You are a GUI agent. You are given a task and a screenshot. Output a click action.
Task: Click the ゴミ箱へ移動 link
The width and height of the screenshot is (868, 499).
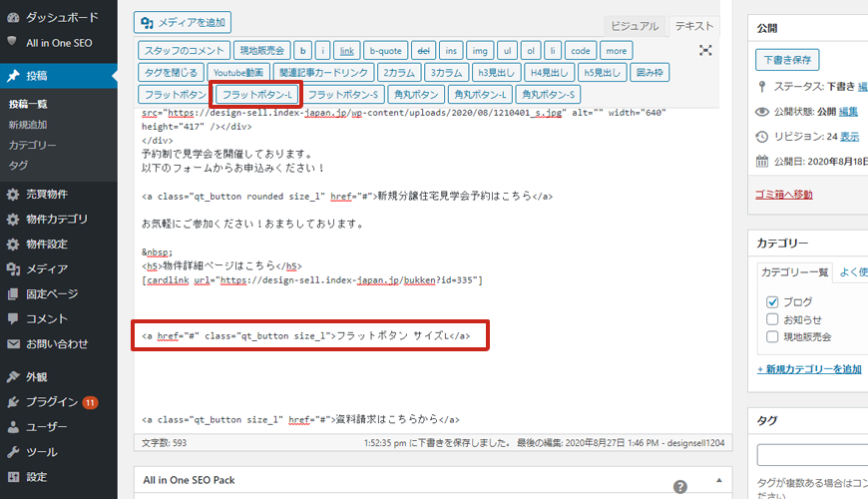(x=784, y=194)
